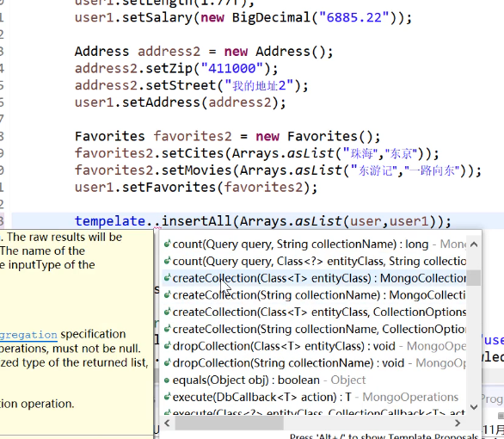Click method icon beside execute(DbCallback<T> action)
The image size is (504, 439).
pyautogui.click(x=167, y=397)
